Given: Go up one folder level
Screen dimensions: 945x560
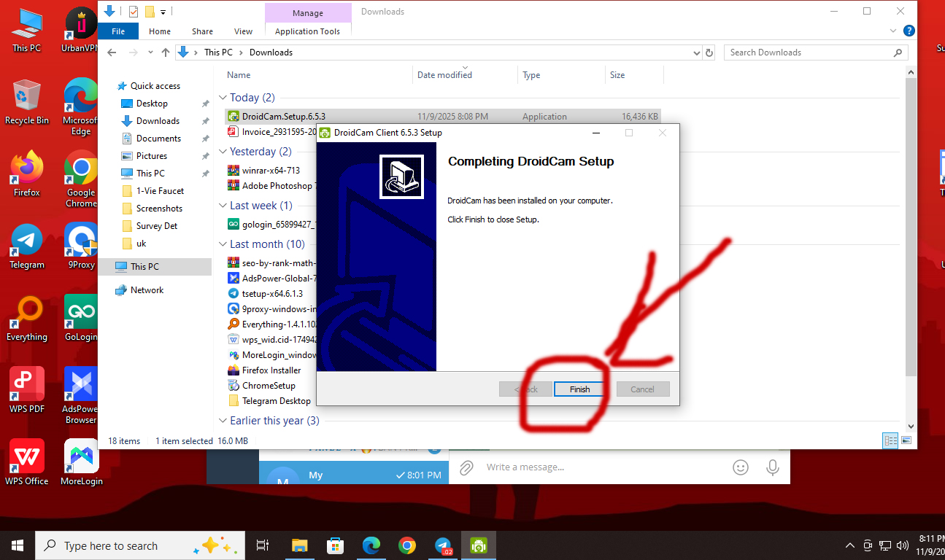Looking at the screenshot, I should pos(166,52).
